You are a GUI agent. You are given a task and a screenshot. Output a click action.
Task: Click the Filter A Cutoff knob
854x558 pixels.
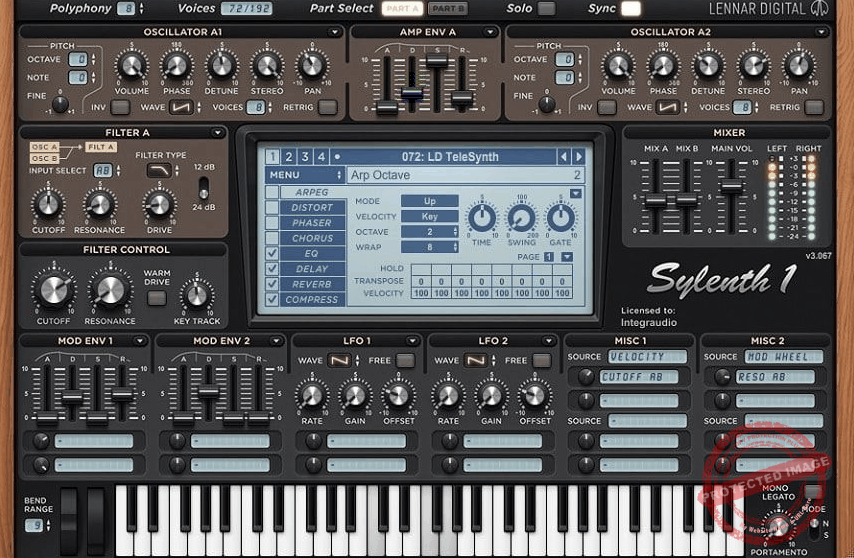point(48,205)
